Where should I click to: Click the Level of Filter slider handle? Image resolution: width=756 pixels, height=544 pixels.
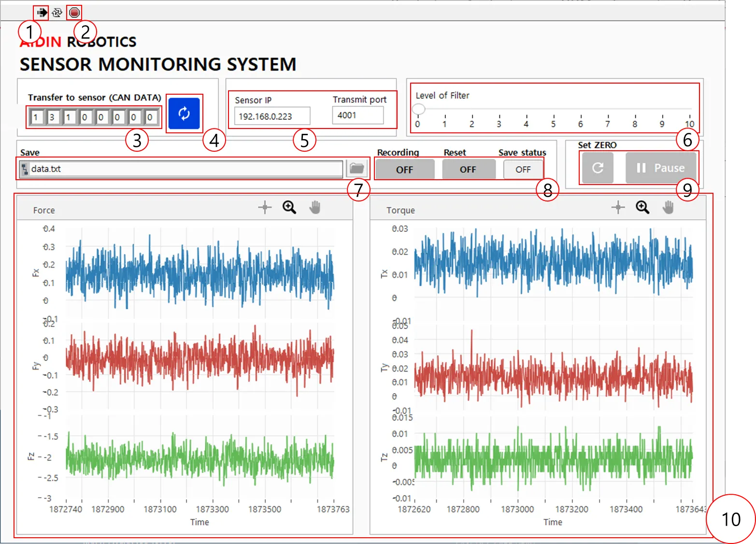[x=418, y=109]
